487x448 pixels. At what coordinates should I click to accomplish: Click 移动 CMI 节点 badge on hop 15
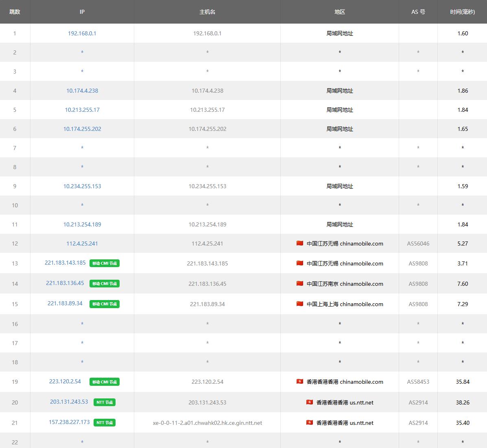104,304
